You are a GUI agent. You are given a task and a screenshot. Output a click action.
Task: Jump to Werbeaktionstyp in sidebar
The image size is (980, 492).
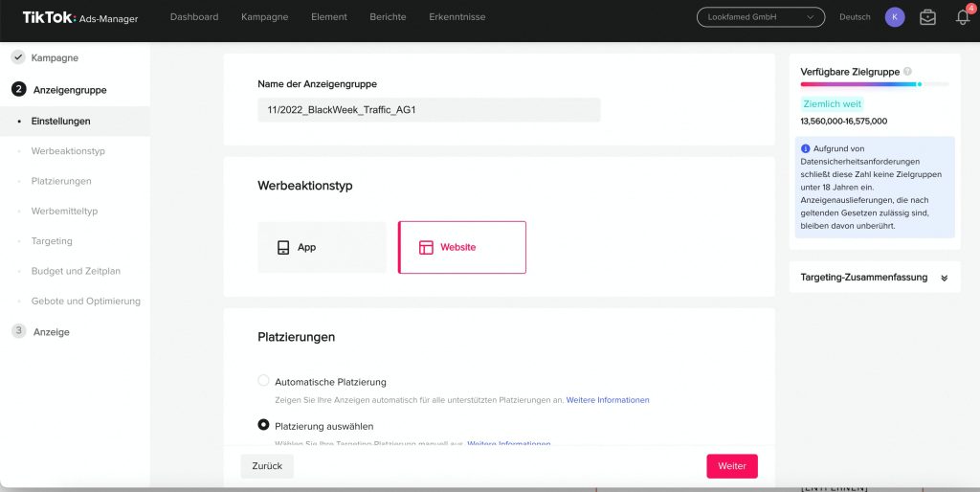pyautogui.click(x=68, y=151)
